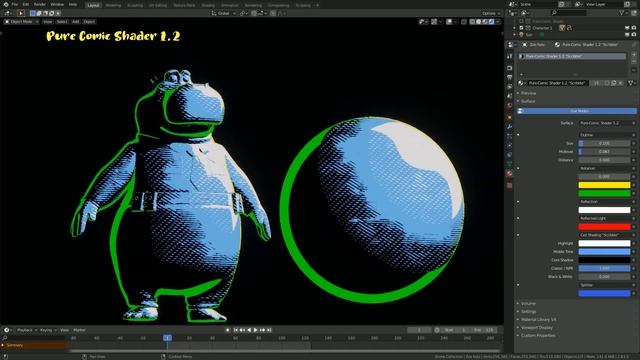640x360 pixels.
Task: Open the Scene properties tab icon
Action: (x=509, y=96)
